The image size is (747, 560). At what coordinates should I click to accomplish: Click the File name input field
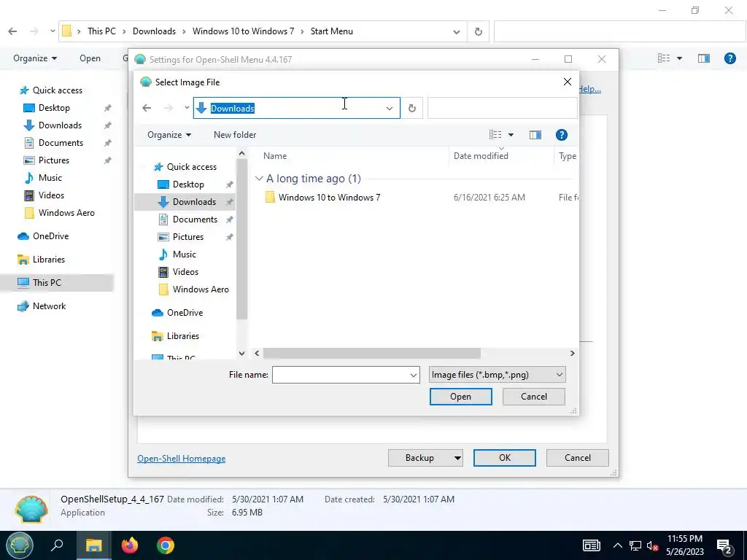(340, 375)
